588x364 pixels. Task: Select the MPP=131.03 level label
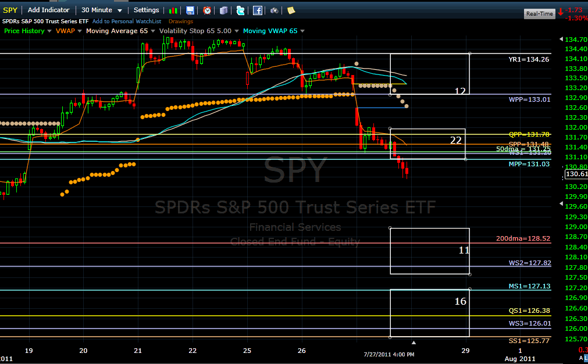click(529, 164)
